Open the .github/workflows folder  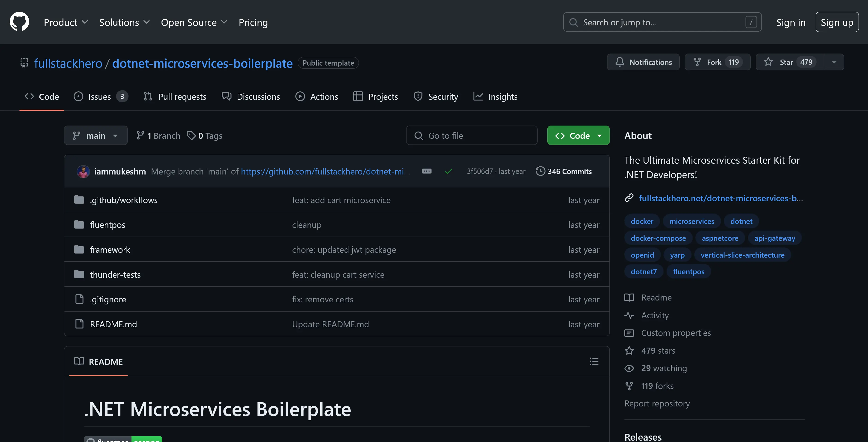(x=124, y=200)
